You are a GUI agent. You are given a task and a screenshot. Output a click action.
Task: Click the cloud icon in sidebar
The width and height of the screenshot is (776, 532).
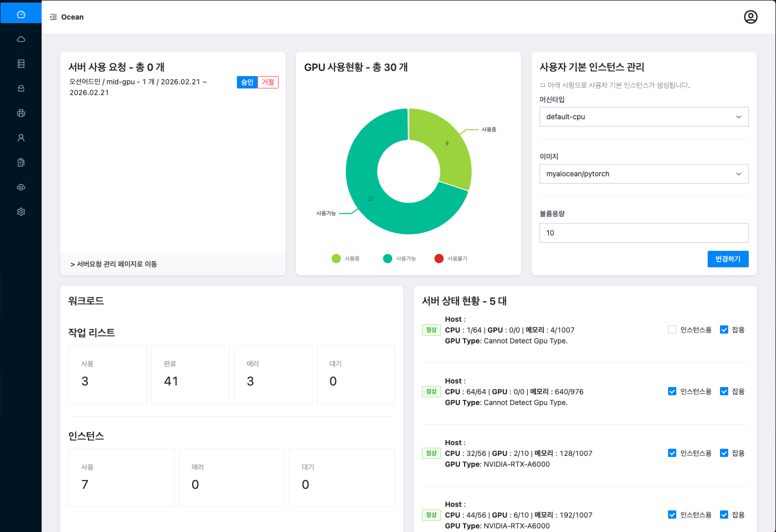pos(21,39)
